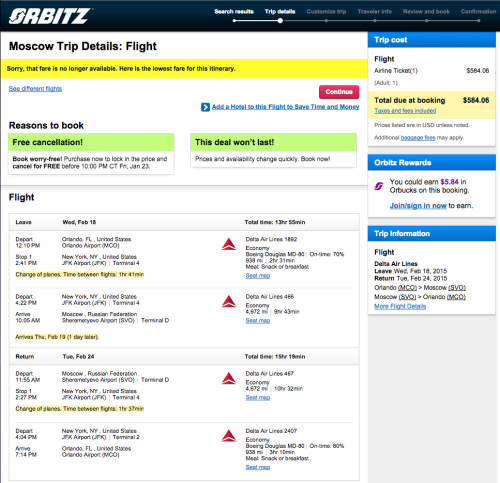Click the Free cancellation! header
This screenshot has width=500, height=483.
(91, 142)
